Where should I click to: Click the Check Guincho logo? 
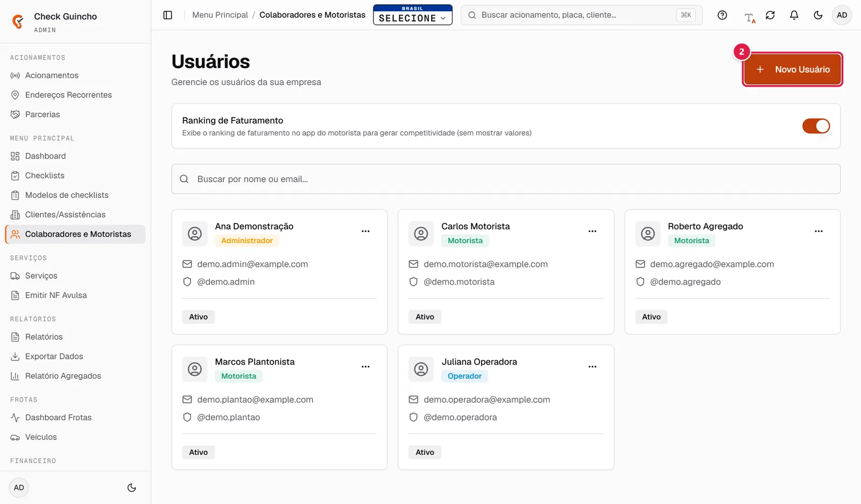18,22
